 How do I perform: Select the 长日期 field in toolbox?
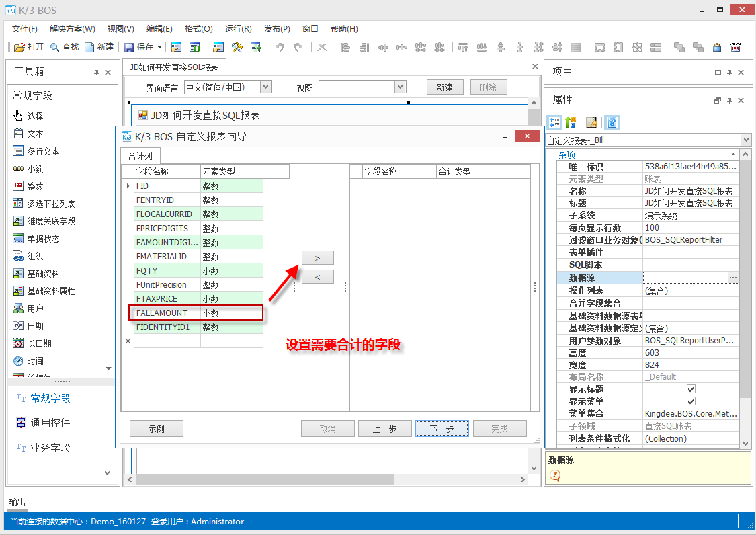(32, 343)
